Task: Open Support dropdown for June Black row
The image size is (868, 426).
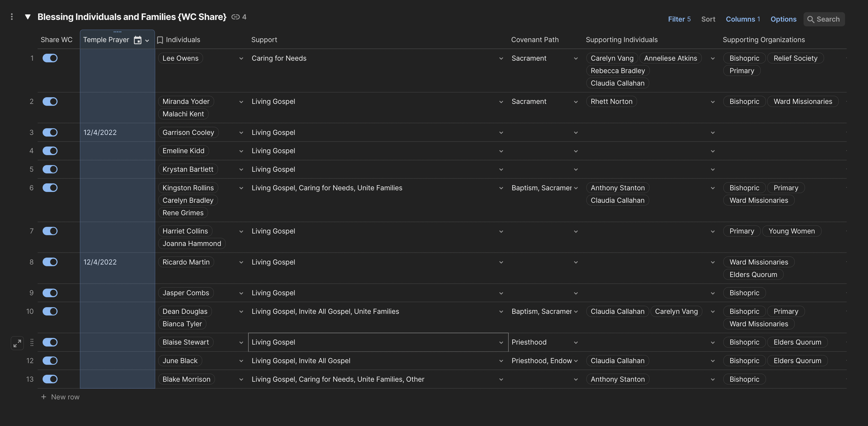Action: click(501, 361)
